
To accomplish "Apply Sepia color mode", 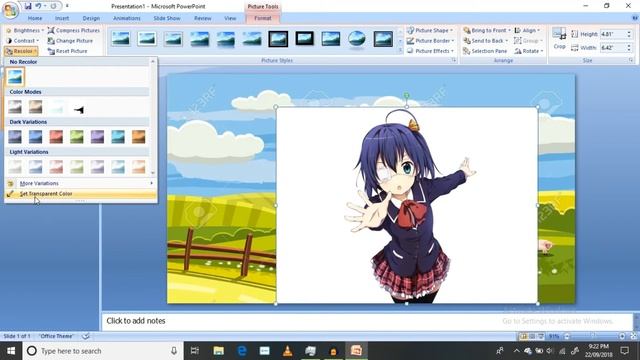I will [36, 107].
